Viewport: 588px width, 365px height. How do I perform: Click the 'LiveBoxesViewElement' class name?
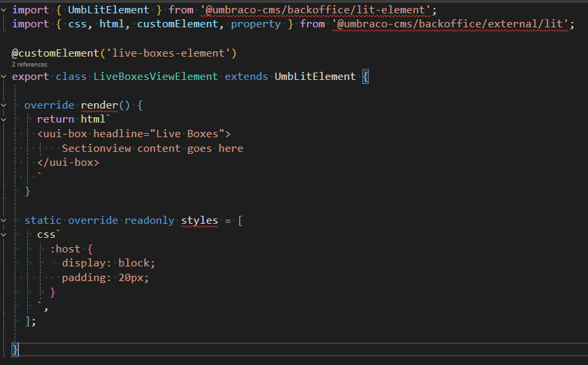[156, 77]
